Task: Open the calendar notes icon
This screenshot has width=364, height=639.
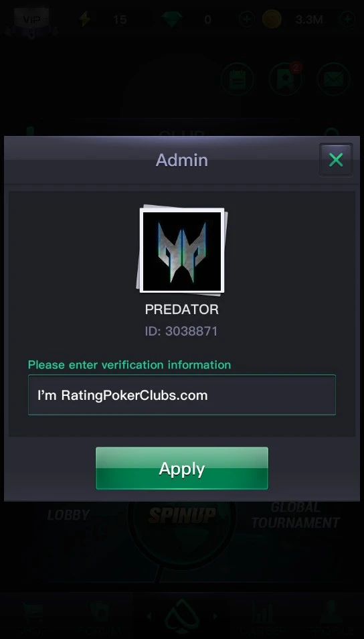Action: coord(238,79)
